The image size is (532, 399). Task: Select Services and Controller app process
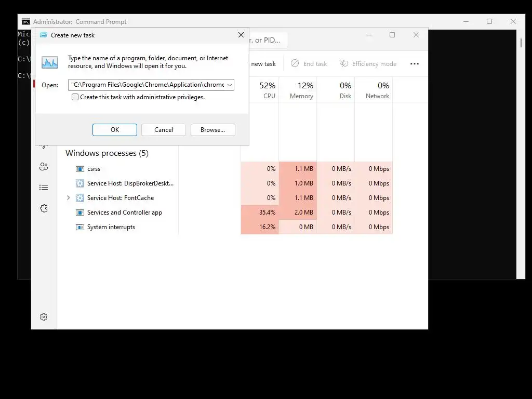(x=125, y=212)
